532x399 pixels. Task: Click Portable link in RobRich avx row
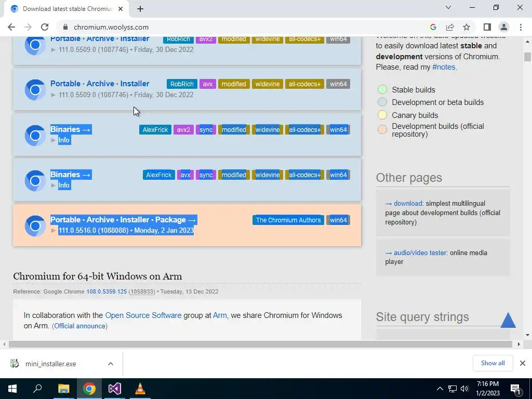[x=65, y=84]
